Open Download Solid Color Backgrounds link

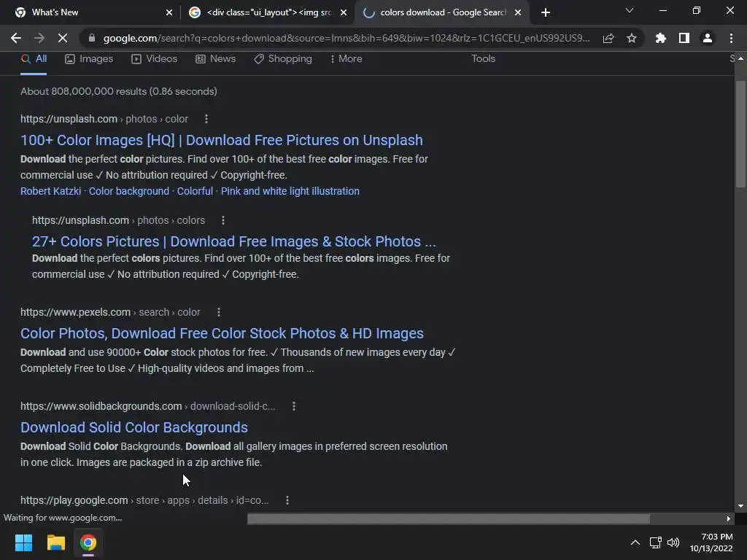pos(134,427)
